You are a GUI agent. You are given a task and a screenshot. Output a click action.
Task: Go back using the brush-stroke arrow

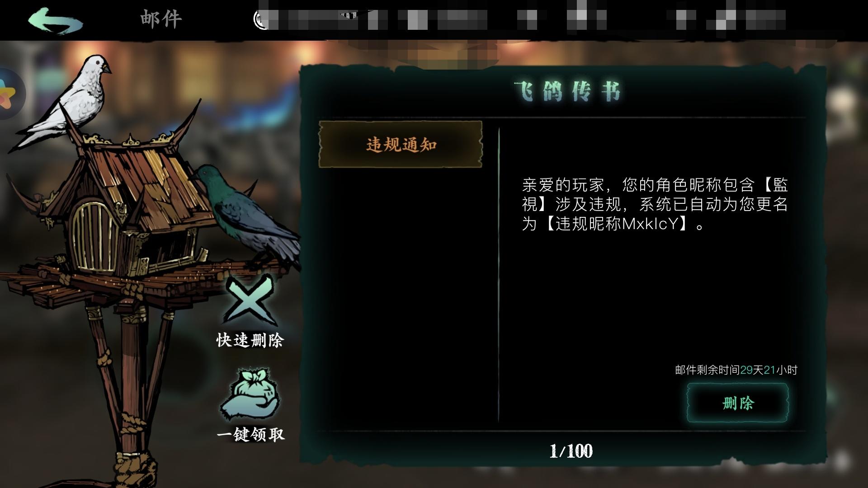point(55,20)
